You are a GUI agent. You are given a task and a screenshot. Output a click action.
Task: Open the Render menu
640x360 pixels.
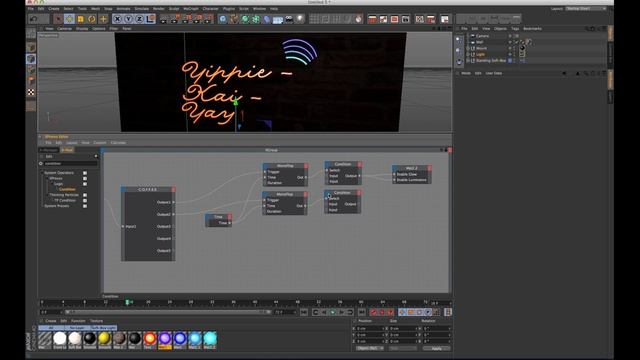(158, 9)
